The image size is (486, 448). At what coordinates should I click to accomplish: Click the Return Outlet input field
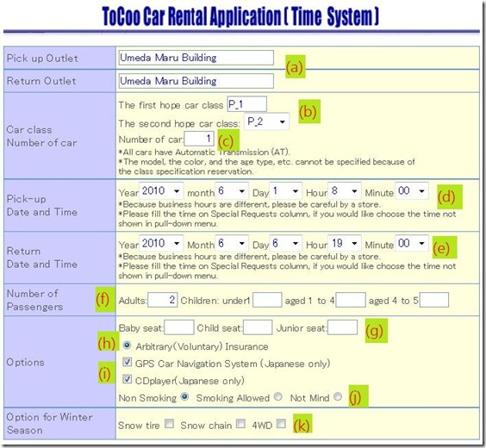coord(196,81)
